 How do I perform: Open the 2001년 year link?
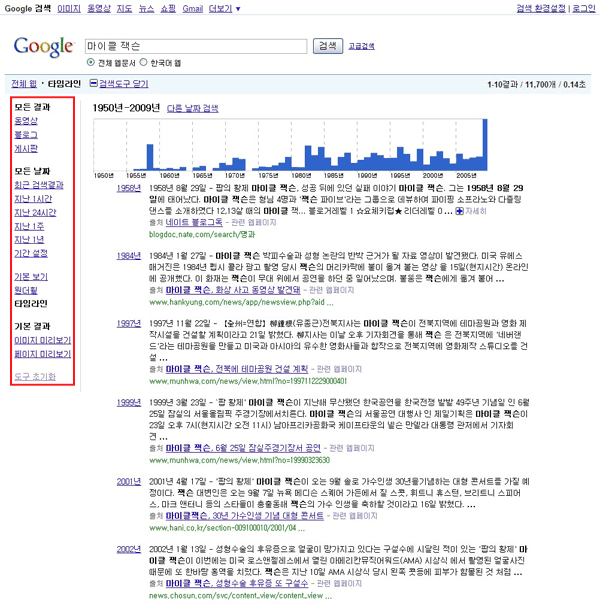(x=129, y=482)
